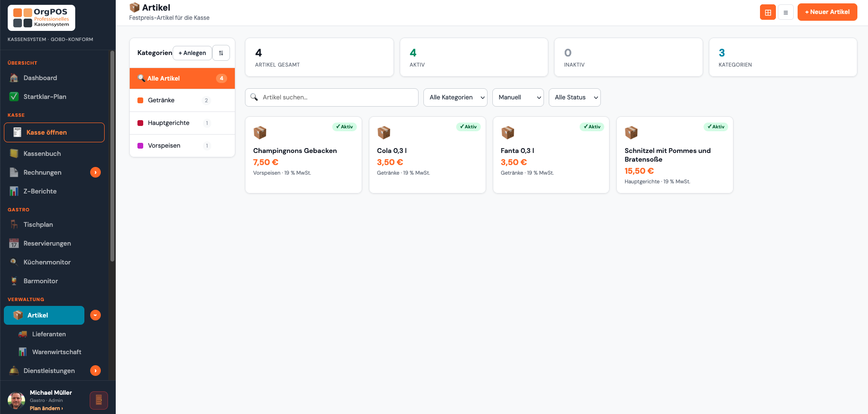868x414 pixels.
Task: Click the Neuer Artikel button
Action: tap(827, 12)
